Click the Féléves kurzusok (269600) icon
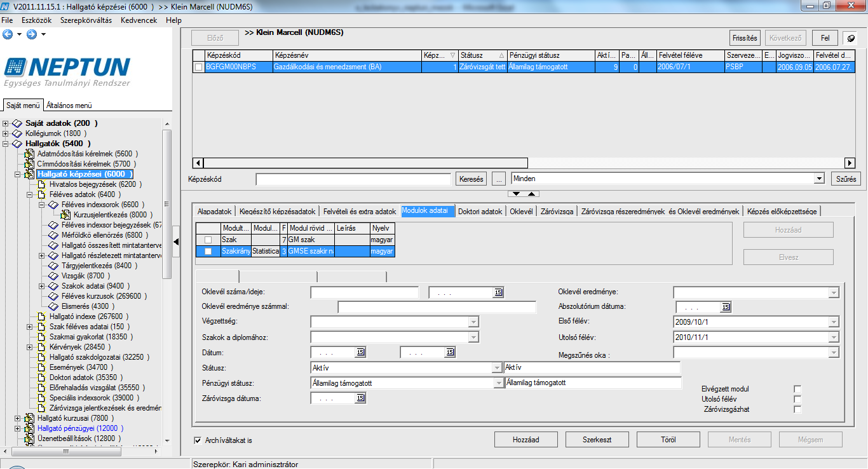The width and height of the screenshot is (868, 469). [54, 296]
